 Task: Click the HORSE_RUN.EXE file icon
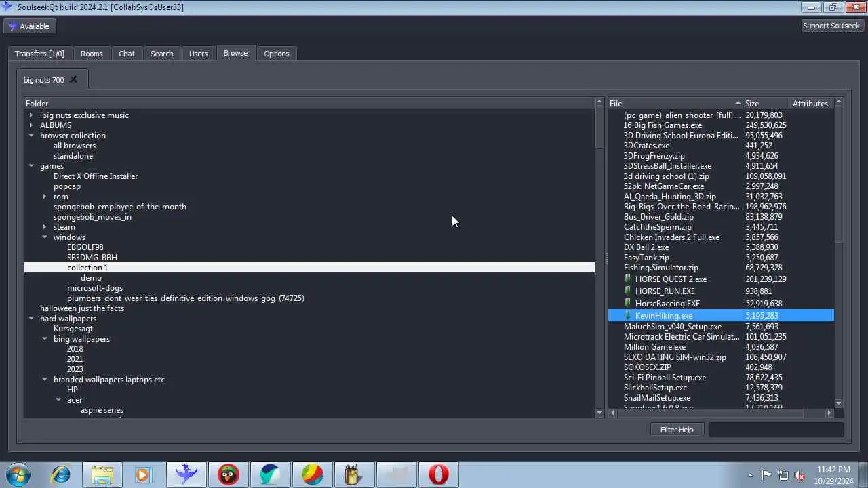click(x=628, y=291)
